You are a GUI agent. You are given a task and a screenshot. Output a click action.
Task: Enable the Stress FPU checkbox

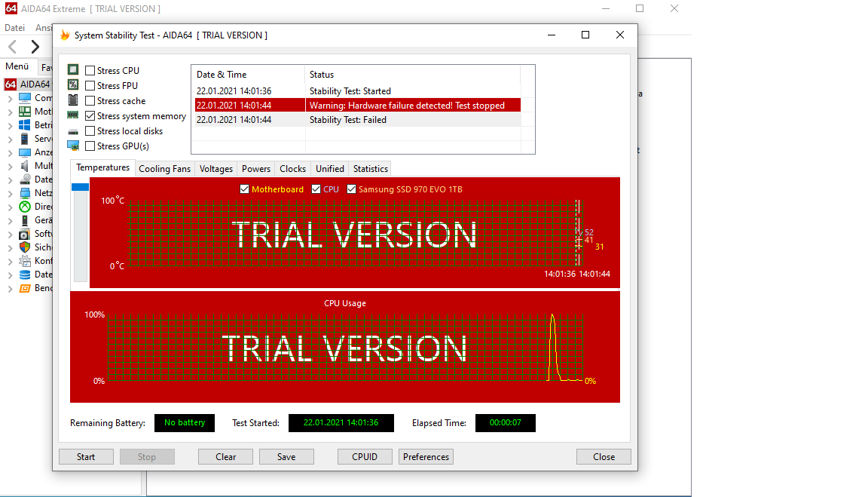pos(90,85)
